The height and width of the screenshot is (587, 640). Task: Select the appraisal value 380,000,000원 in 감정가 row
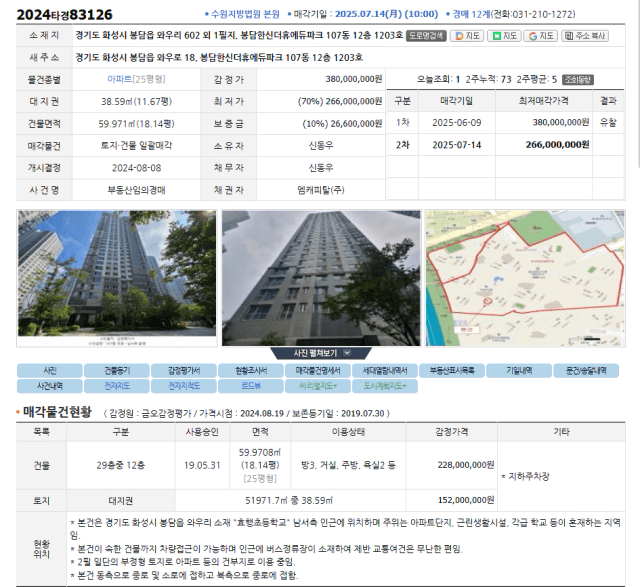353,79
